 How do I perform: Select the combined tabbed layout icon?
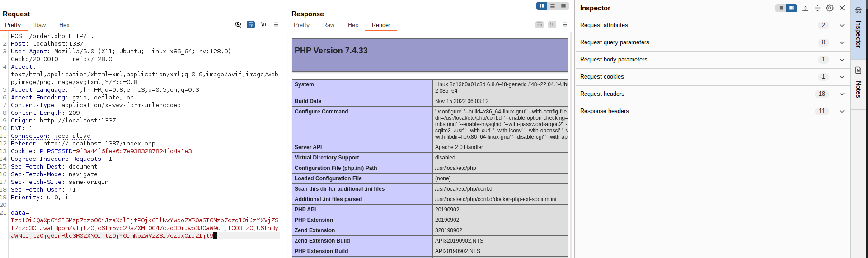click(563, 6)
